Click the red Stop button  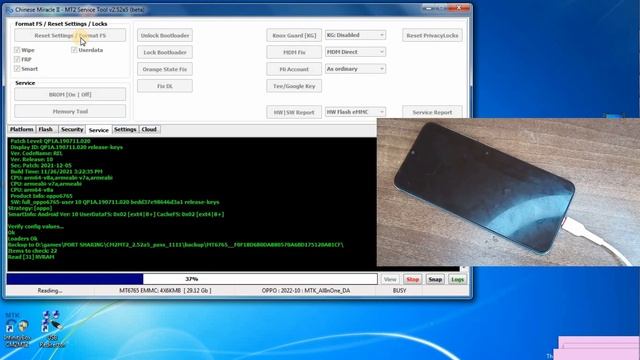click(x=413, y=280)
